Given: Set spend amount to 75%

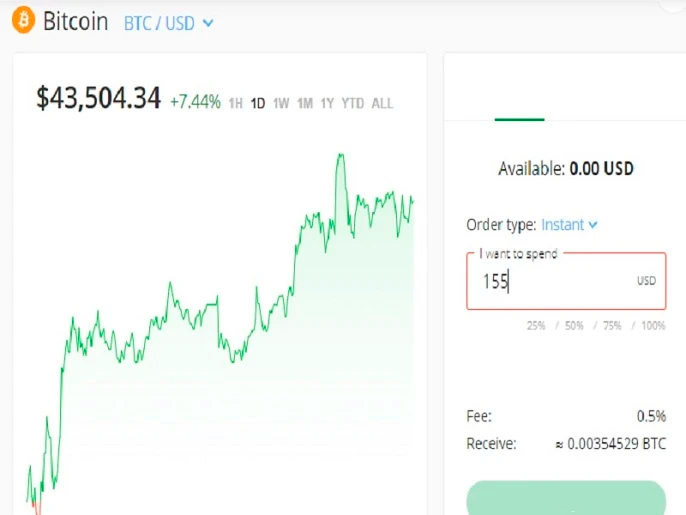Looking at the screenshot, I should click(612, 326).
